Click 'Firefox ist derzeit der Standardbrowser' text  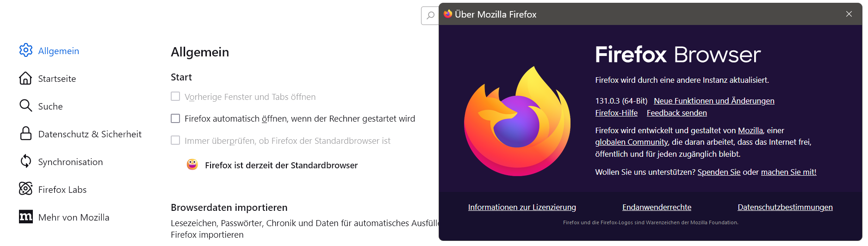281,165
